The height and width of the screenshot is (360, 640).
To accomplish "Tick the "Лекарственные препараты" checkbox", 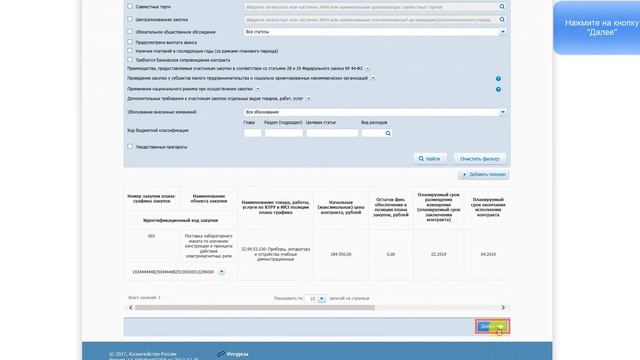I will [x=130, y=147].
